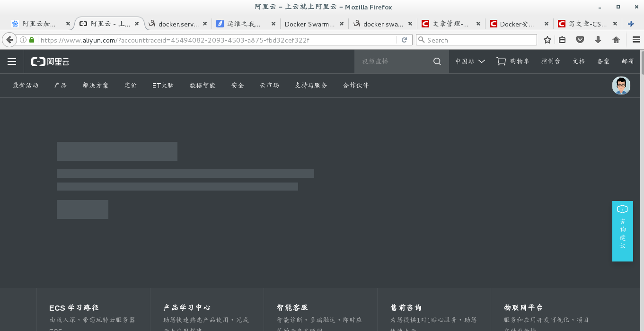This screenshot has height=331, width=644.
Task: Open the downloads arrow icon
Action: coord(598,40)
